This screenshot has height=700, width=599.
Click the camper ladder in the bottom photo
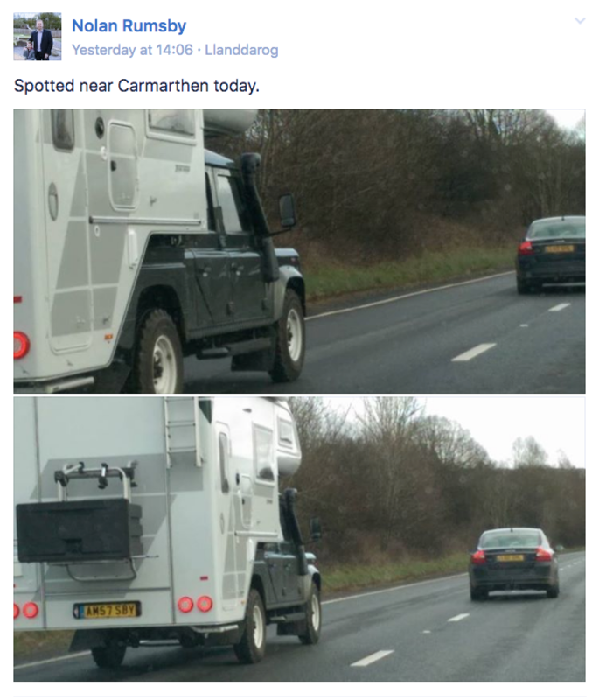(182, 431)
